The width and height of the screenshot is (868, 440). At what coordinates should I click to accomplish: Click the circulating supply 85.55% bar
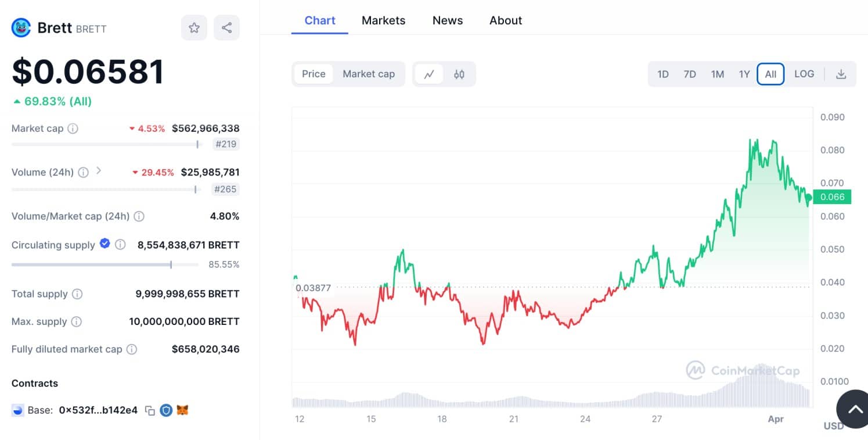105,264
